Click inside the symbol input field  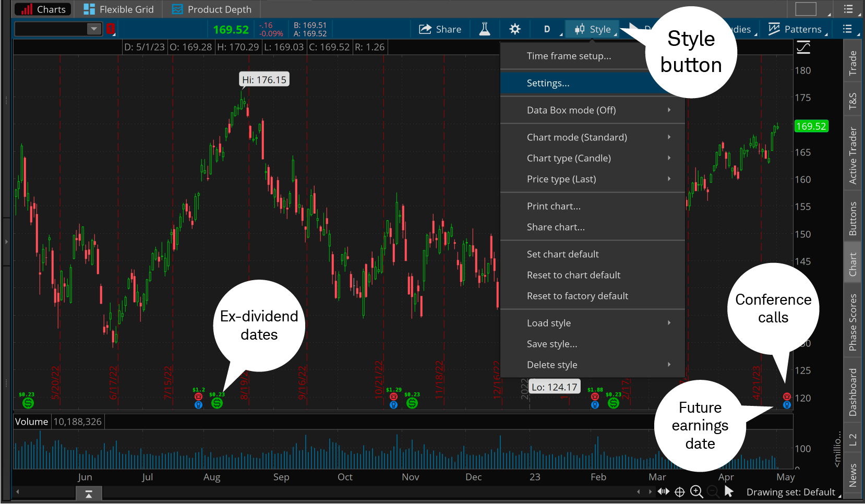pyautogui.click(x=51, y=29)
